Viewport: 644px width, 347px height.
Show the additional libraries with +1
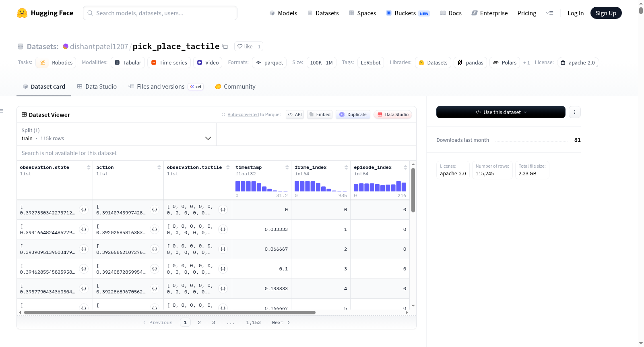tap(526, 62)
